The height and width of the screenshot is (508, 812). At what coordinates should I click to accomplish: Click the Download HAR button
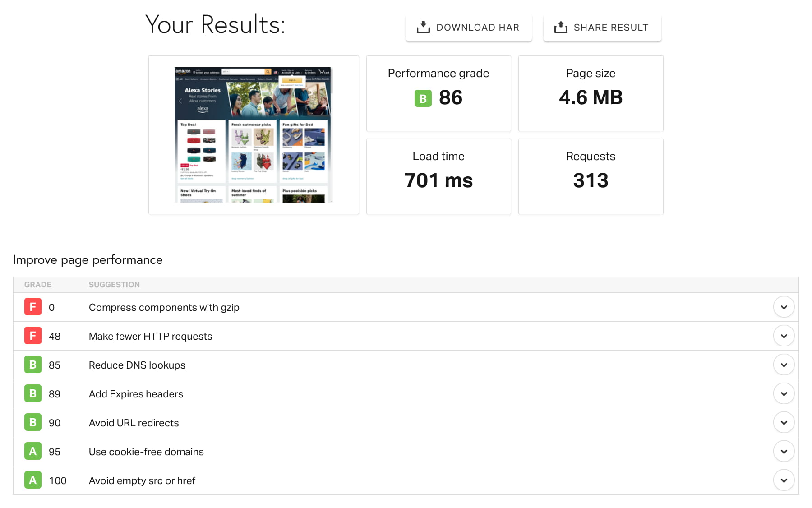coord(468,27)
